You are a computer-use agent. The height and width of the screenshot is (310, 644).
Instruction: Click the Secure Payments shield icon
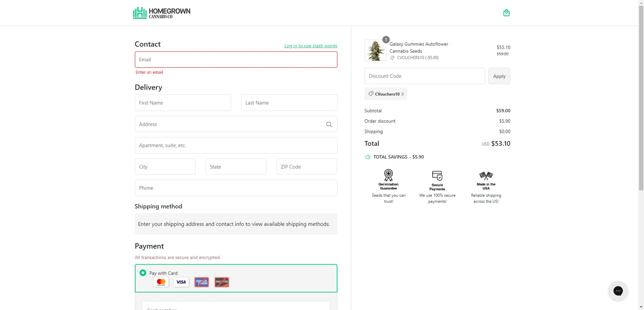[437, 176]
